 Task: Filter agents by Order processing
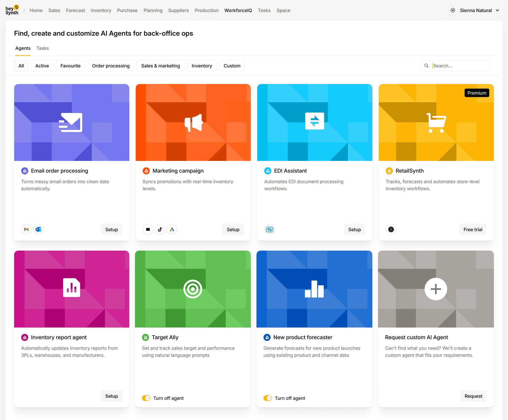(x=111, y=66)
